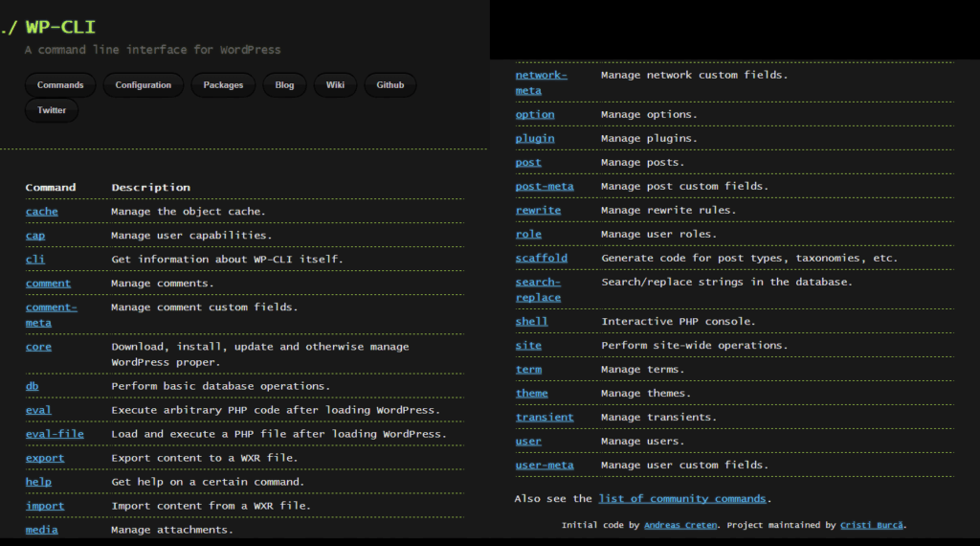980x546 pixels.
Task: Click 'Search/replace strings in the database.' text
Action: pyautogui.click(x=727, y=282)
